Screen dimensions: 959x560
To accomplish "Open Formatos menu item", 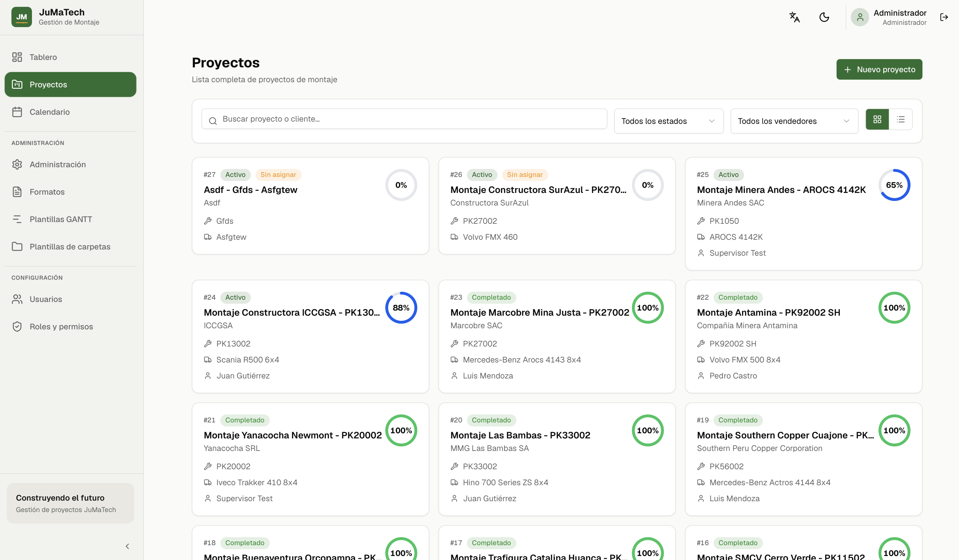I will (70, 192).
